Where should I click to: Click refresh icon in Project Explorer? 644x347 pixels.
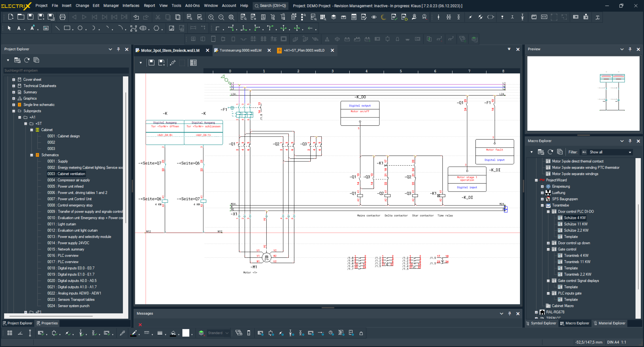(27, 60)
